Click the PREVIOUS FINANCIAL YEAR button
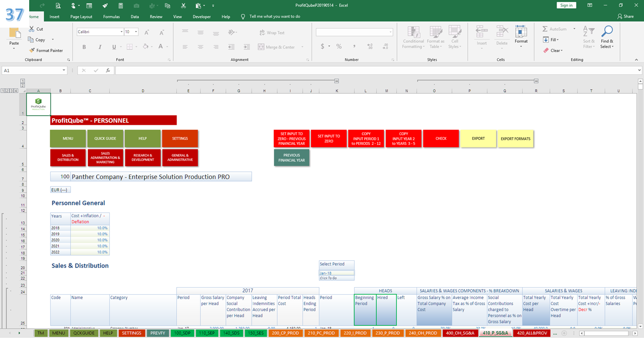This screenshot has width=644, height=362. [291, 158]
